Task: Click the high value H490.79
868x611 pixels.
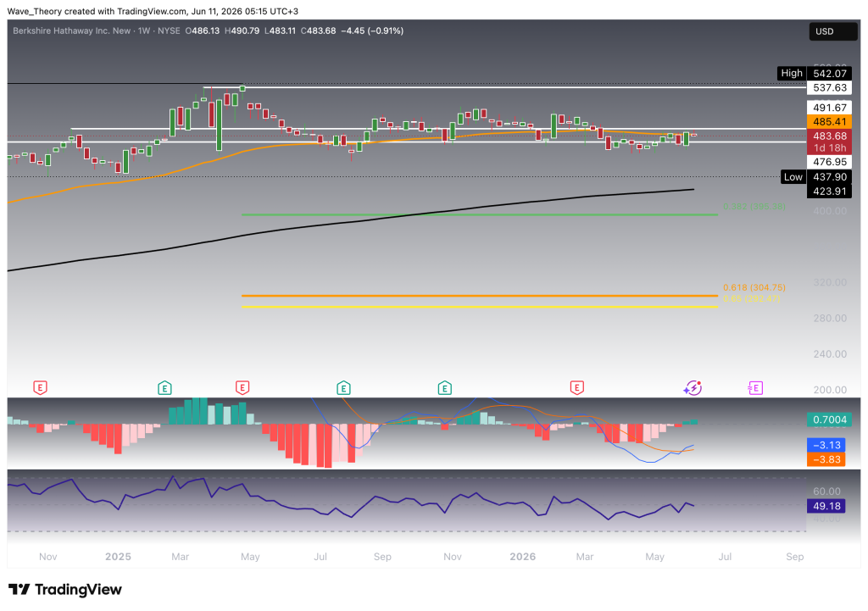Action: click(242, 31)
